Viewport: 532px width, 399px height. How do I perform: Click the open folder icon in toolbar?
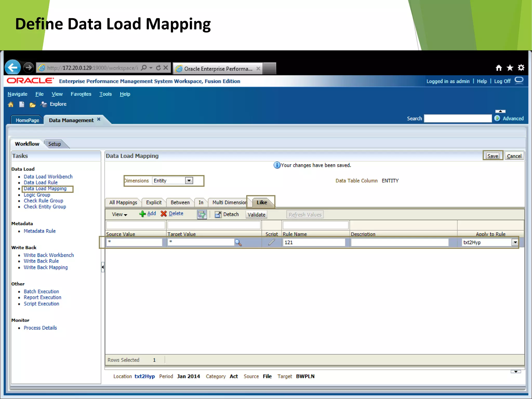tap(32, 105)
